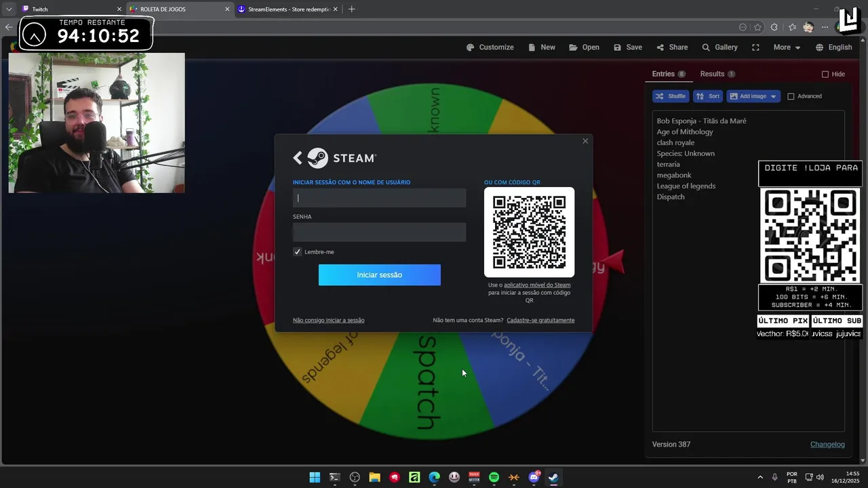Viewport: 868px width, 488px height.
Task: Click the 'Bob Esponja - Titãs da Maré' entry
Action: 701,121
